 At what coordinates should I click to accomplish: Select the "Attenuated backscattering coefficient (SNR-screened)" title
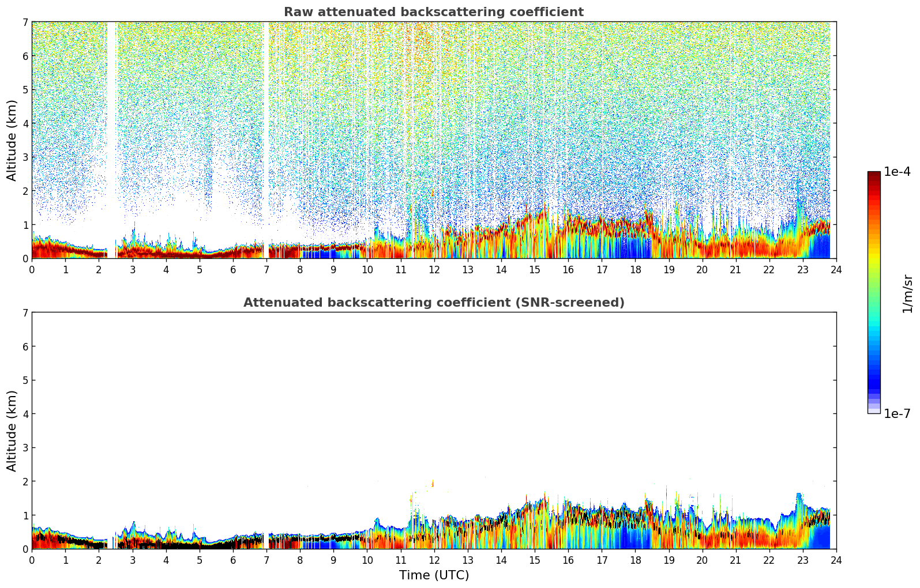click(433, 303)
